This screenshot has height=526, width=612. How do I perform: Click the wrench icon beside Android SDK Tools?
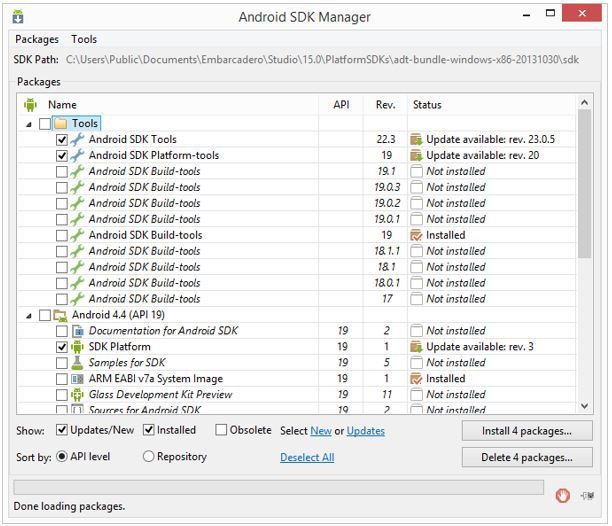(77, 139)
